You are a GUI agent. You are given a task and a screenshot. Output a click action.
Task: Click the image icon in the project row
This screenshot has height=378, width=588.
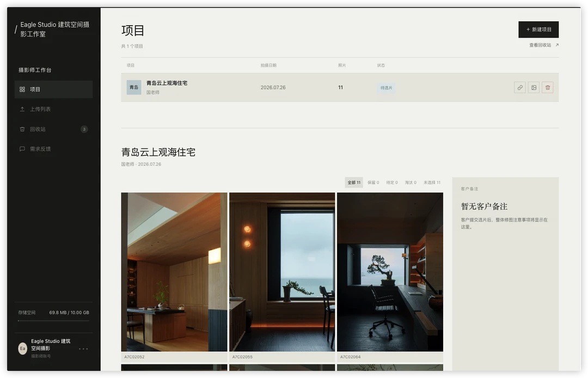[534, 87]
